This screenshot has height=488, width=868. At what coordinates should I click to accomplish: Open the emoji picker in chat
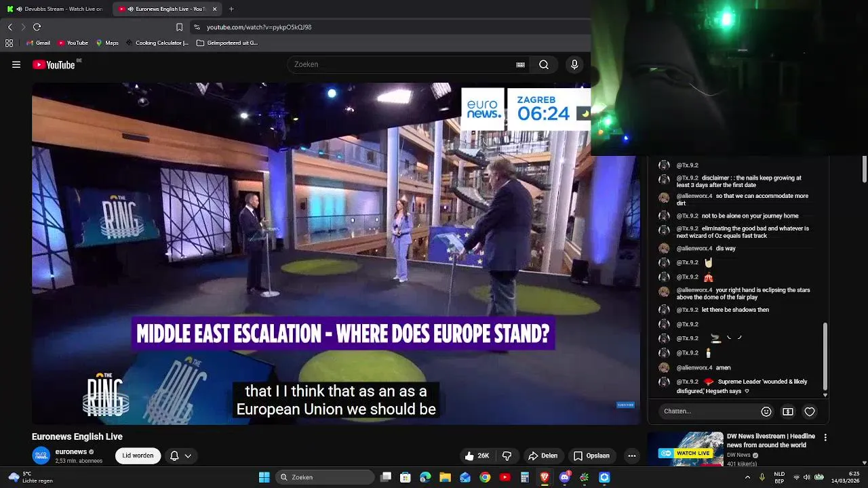click(x=766, y=411)
